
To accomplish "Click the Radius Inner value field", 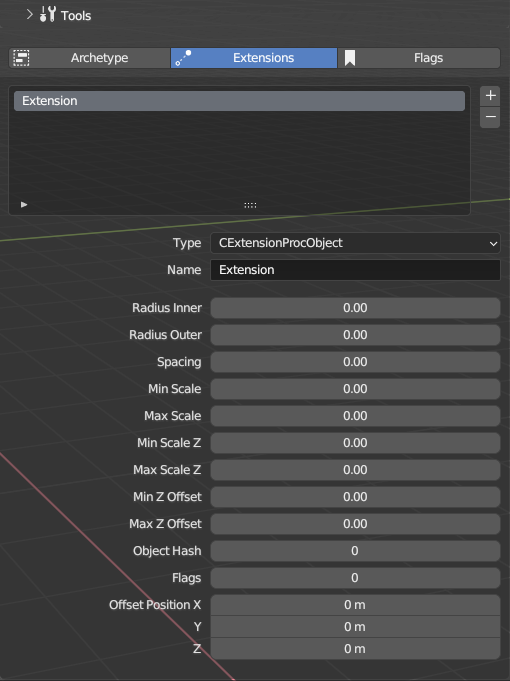I will 355,308.
